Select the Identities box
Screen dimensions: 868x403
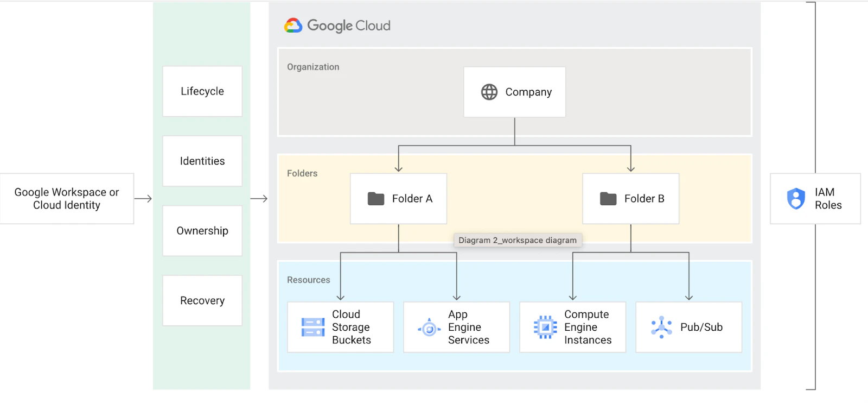click(x=202, y=161)
